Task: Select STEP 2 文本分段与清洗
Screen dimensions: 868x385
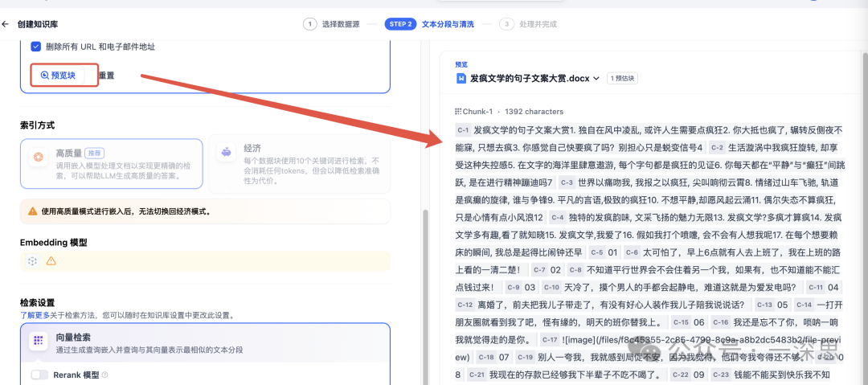Action: 429,24
